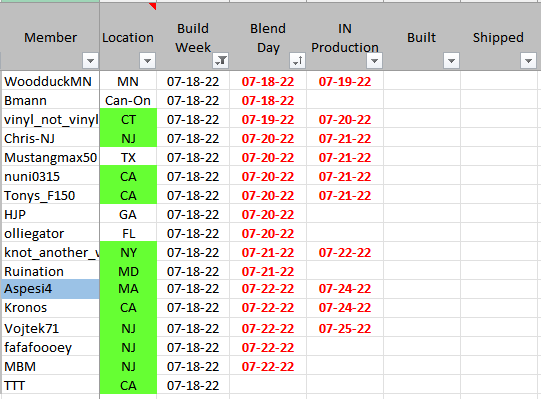
Task: Open the Member column filter dropdown
Action: (x=90, y=61)
